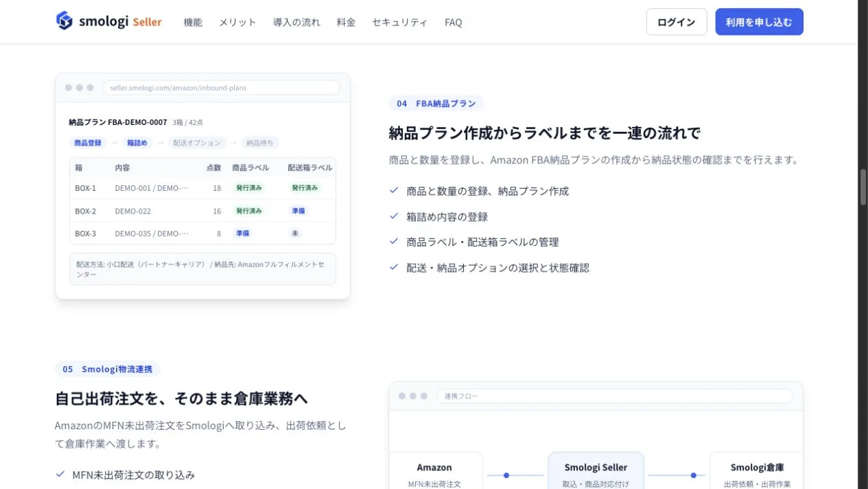This screenshot has width=868, height=489.
Task: Go to 導入の流れ section
Action: point(296,22)
